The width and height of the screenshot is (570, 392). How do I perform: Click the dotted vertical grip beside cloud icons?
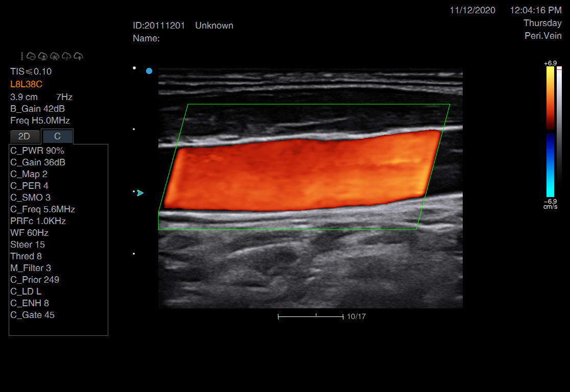tap(22, 56)
